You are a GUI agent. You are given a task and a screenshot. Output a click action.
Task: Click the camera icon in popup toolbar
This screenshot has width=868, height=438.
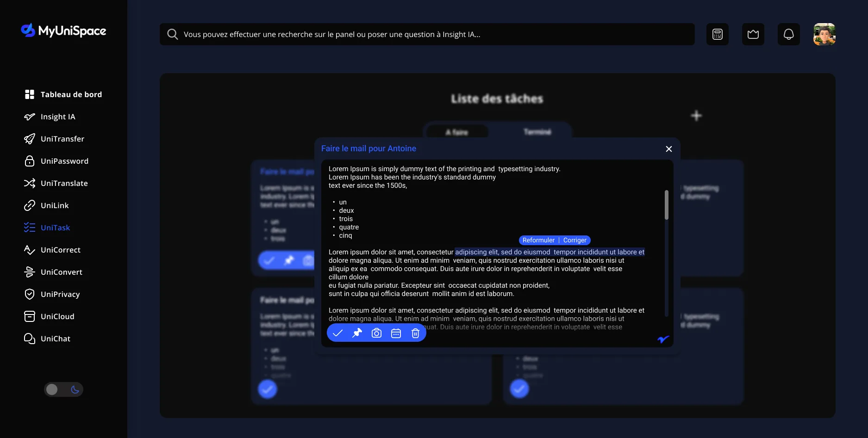click(377, 333)
